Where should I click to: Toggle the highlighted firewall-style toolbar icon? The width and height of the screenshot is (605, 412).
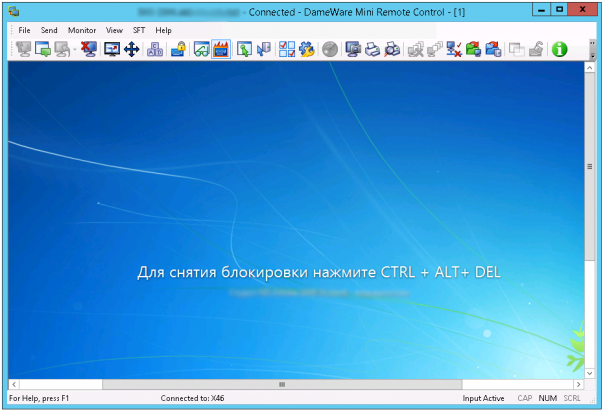click(x=221, y=49)
